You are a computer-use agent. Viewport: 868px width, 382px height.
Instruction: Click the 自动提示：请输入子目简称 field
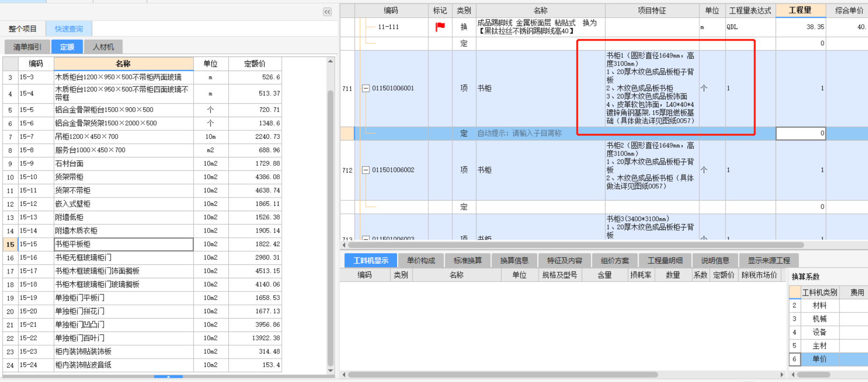541,134
